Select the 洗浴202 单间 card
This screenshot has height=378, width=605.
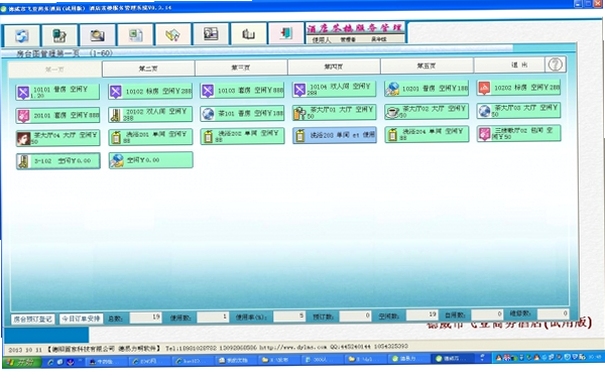click(x=242, y=136)
